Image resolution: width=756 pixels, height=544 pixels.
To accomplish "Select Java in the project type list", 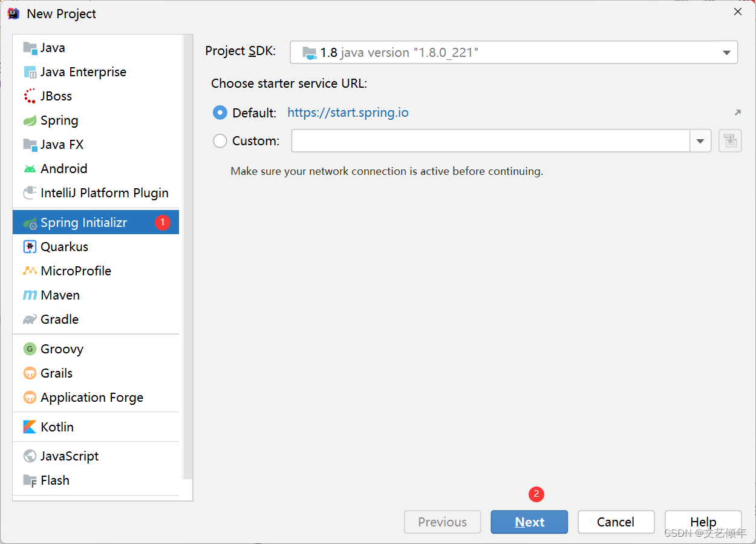I will pyautogui.click(x=96, y=48).
